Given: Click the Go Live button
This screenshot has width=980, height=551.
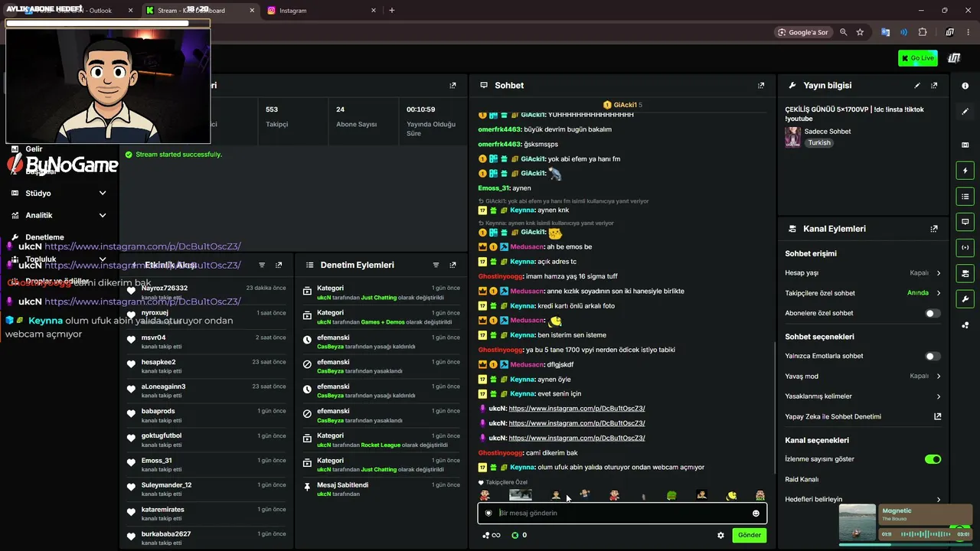Looking at the screenshot, I should click(x=917, y=58).
